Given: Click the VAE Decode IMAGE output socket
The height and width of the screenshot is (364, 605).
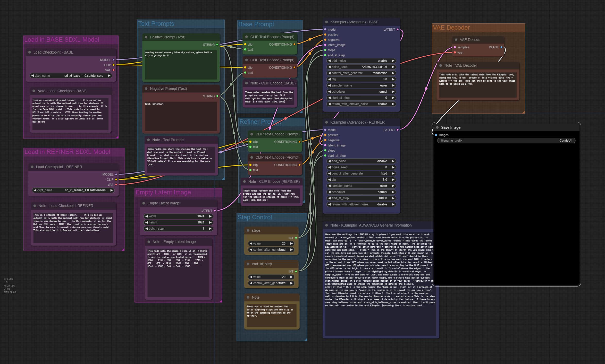Looking at the screenshot, I should click(501, 47).
